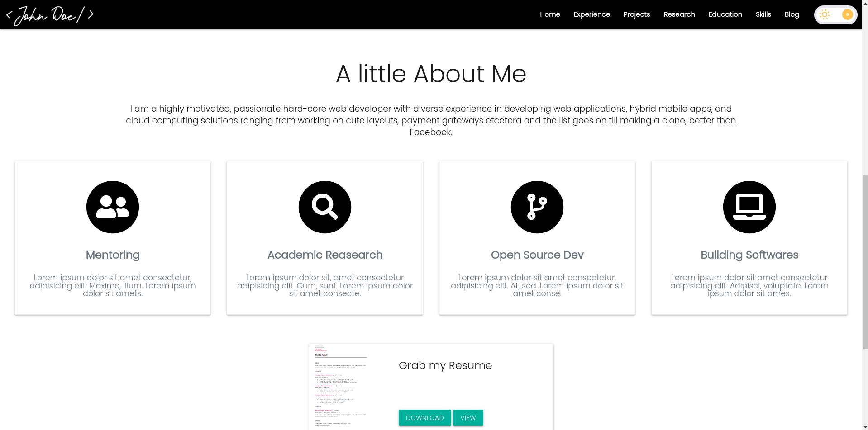Click the git branch icon on Open Source Dev card
The width and height of the screenshot is (868, 430).
[x=537, y=207]
